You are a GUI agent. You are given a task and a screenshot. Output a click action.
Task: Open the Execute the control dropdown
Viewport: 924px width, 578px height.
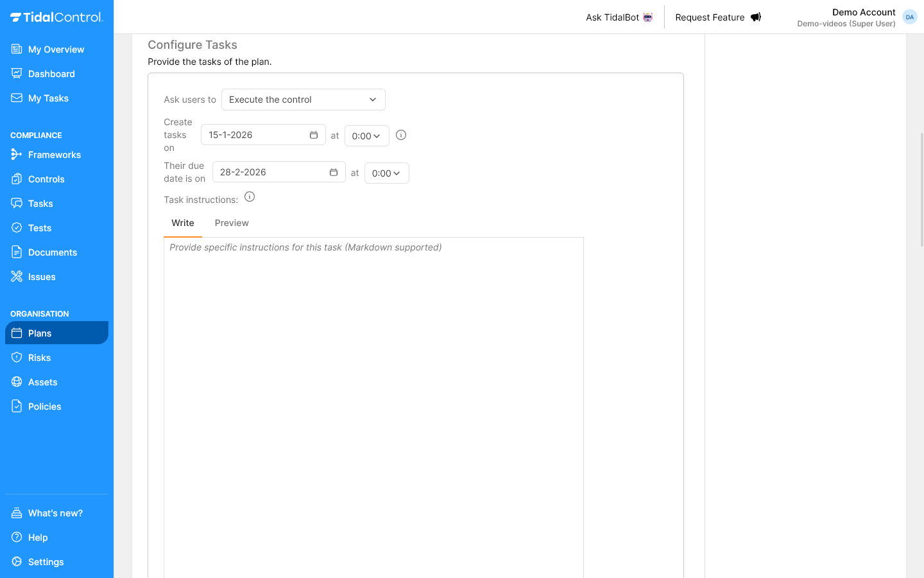[303, 100]
